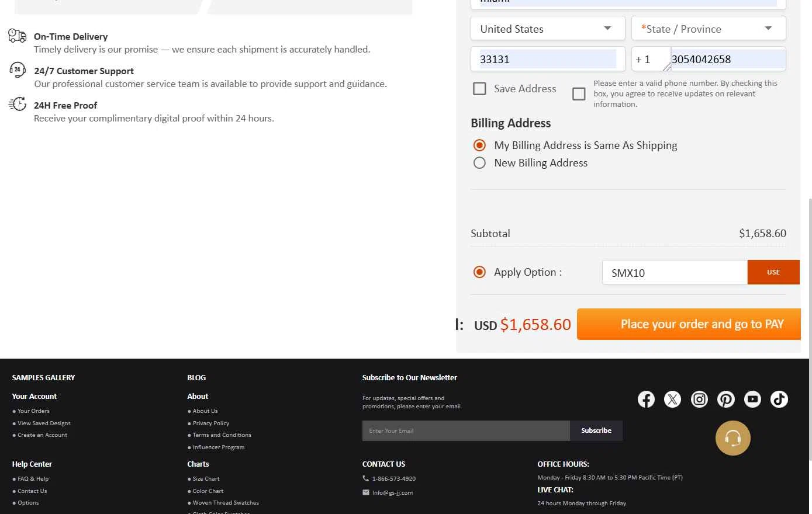Open the Create an Account link

point(42,435)
